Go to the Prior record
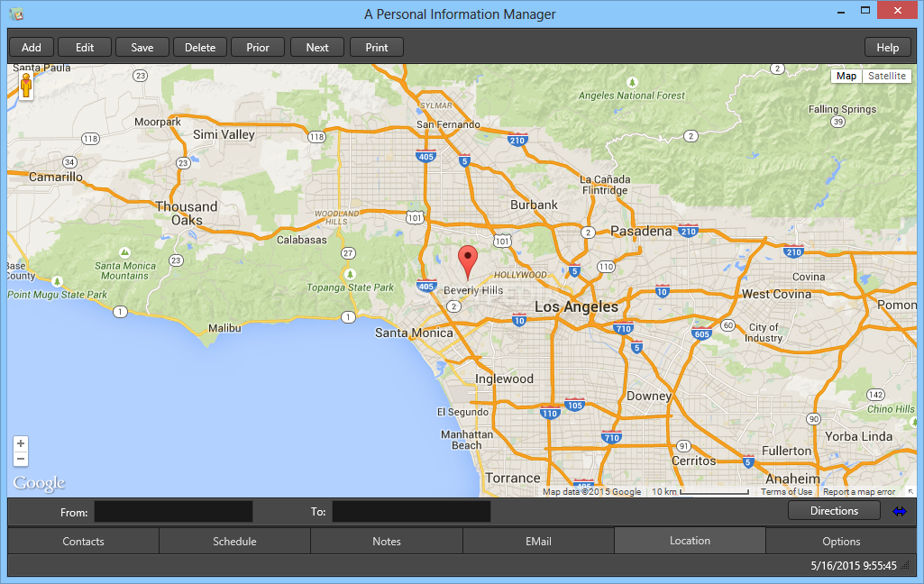This screenshot has height=584, width=924. tap(258, 47)
